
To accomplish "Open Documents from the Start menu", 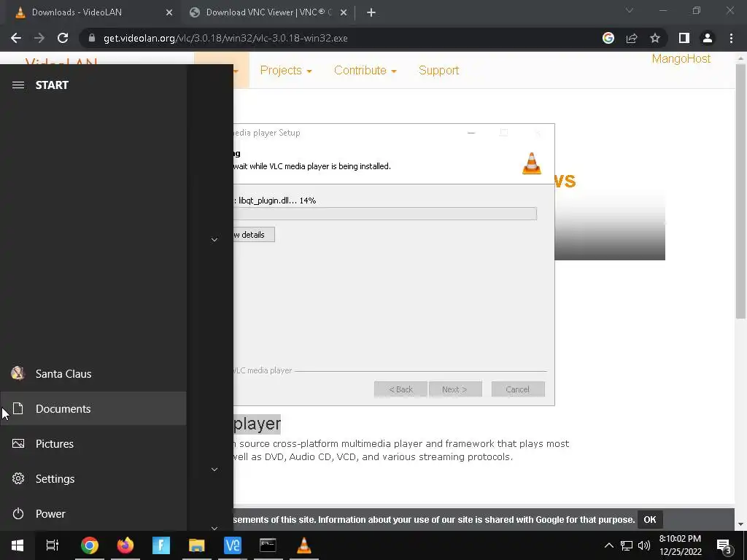I will coord(93,408).
